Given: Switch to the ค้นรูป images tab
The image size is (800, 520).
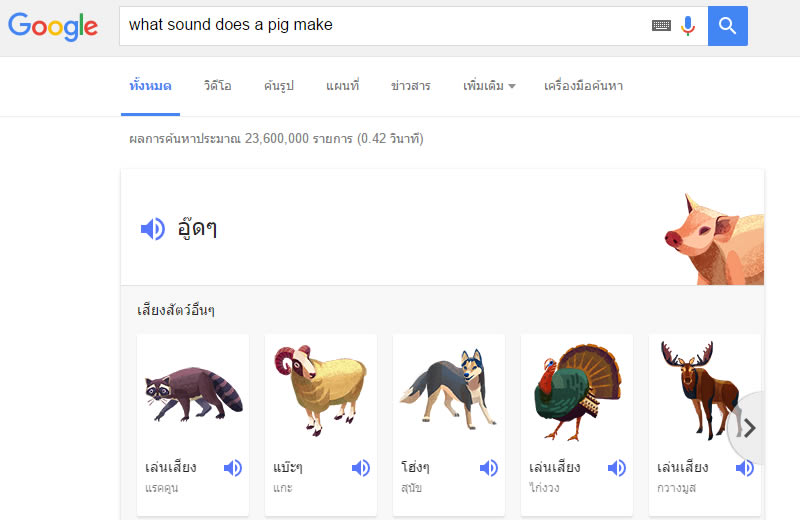Looking at the screenshot, I should pyautogui.click(x=279, y=86).
